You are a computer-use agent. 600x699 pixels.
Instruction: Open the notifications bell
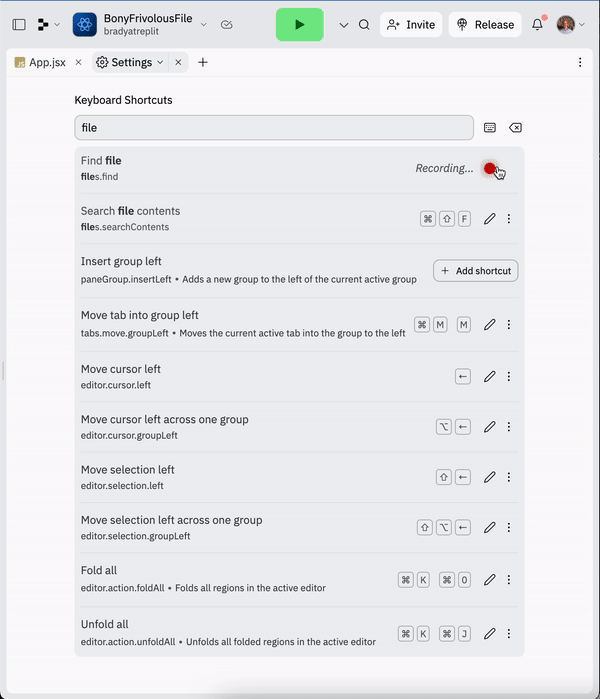538,25
